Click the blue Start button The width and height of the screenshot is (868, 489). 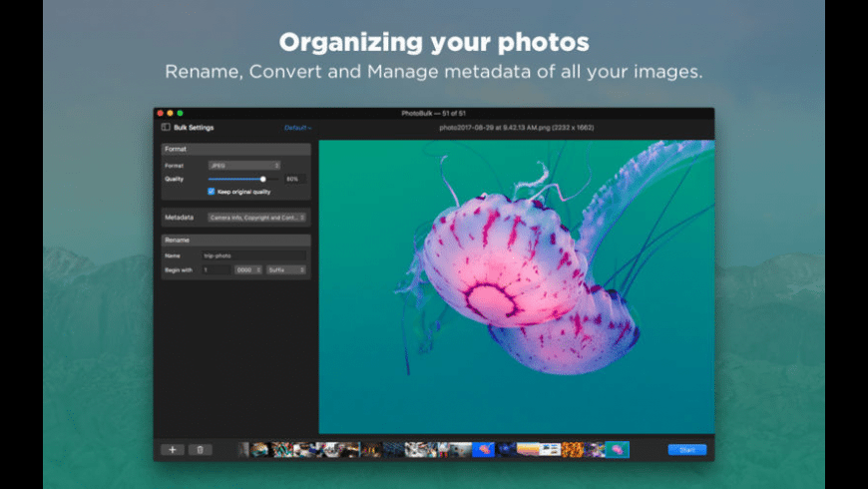pyautogui.click(x=687, y=450)
